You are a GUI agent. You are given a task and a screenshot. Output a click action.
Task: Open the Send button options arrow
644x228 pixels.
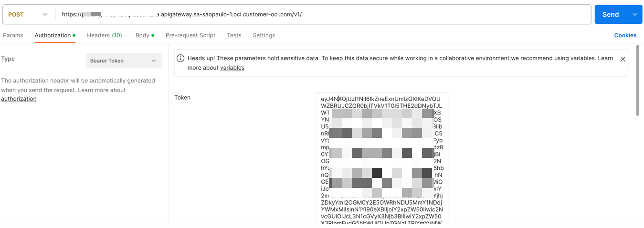pos(634,15)
